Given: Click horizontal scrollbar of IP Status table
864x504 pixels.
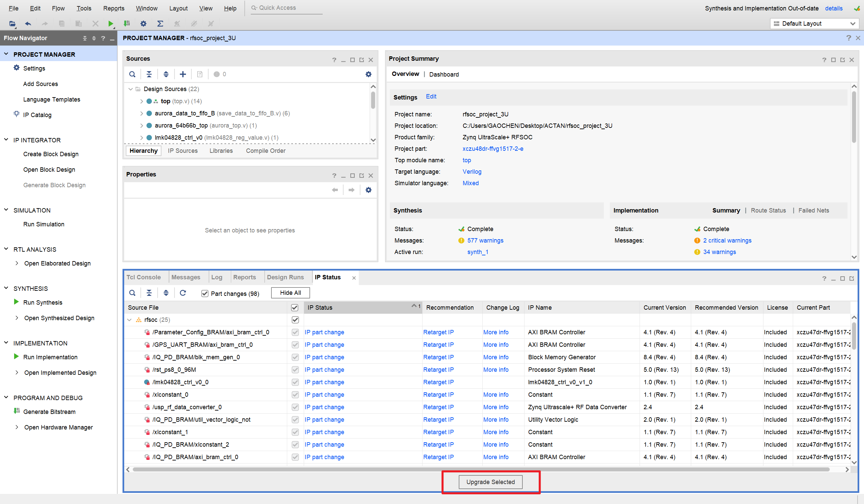Looking at the screenshot, I should [481, 469].
